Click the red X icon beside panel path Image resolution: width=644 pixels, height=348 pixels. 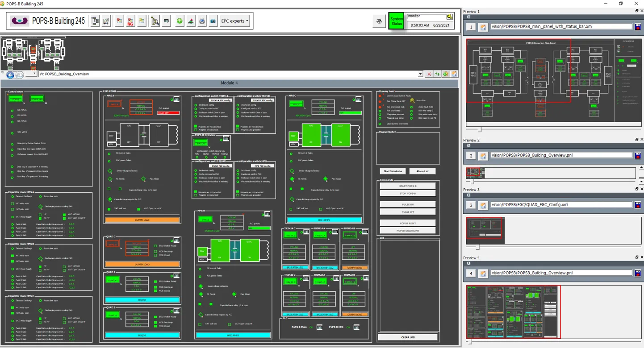click(429, 74)
